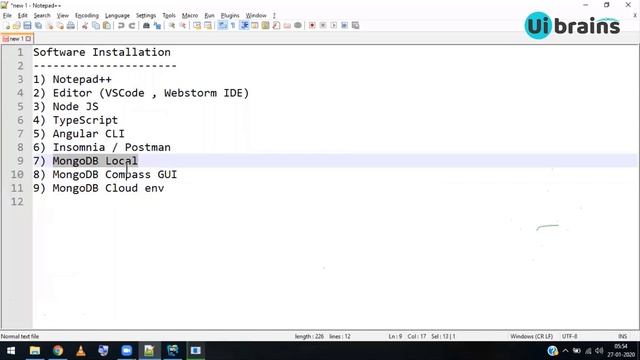Click the '3) Node JS' line

66,107
